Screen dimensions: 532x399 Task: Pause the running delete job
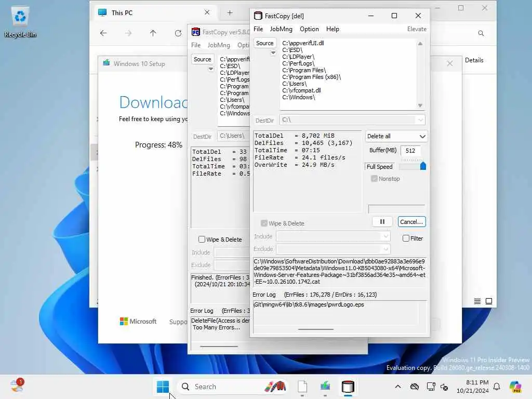(x=382, y=221)
